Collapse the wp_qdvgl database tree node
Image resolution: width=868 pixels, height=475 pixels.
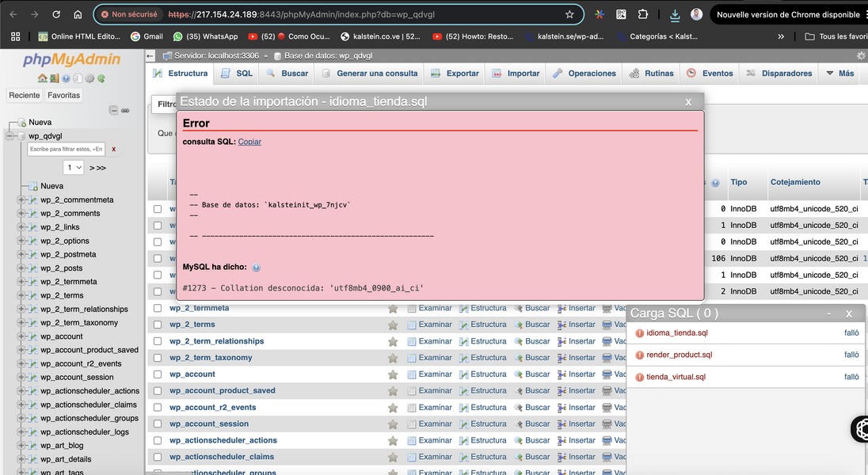10,136
